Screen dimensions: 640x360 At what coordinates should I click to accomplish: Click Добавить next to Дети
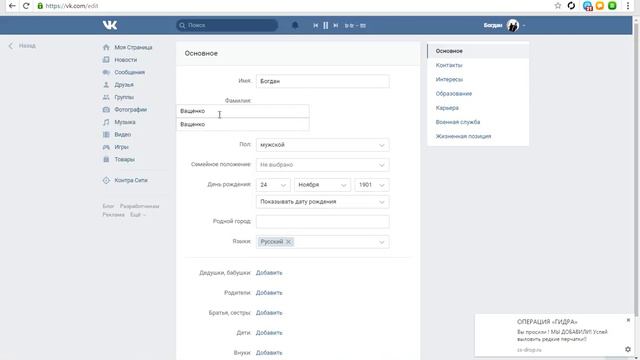[x=269, y=333]
